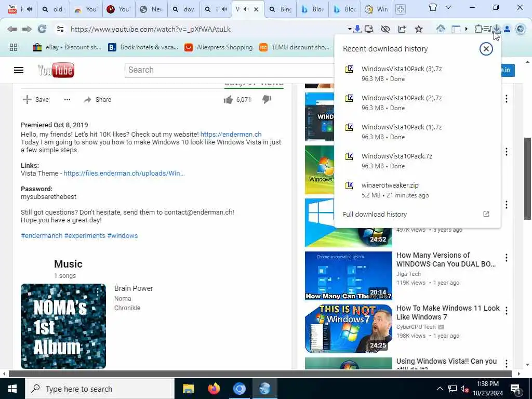This screenshot has height=399, width=532.
Task: Click the downloads tray icon in toolbar
Action: pyautogui.click(x=496, y=29)
